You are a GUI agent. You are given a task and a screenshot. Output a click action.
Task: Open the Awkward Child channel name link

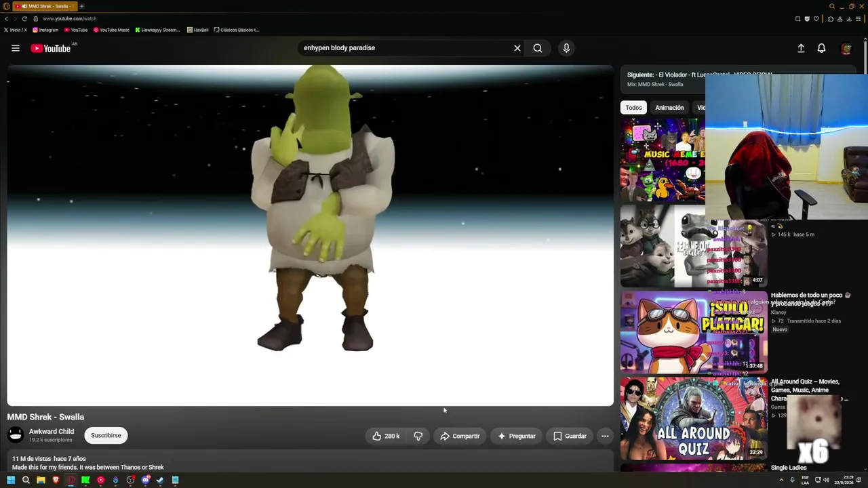tap(52, 431)
